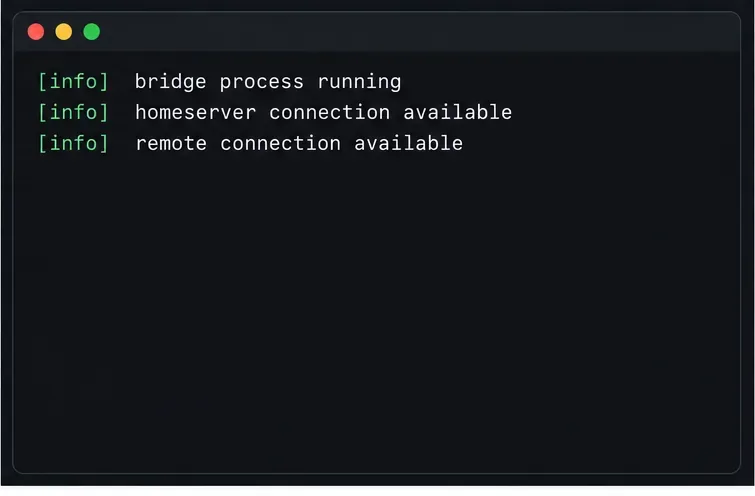
Task: Click the terminal window title bar
Action: [x=377, y=32]
